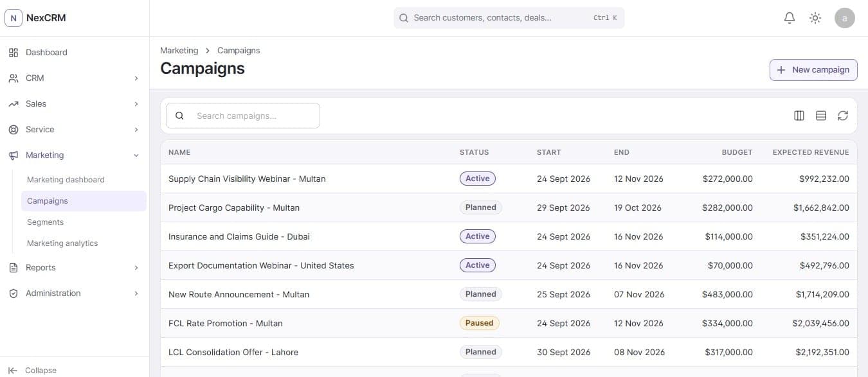Click the Marketing megaphone icon

point(14,155)
